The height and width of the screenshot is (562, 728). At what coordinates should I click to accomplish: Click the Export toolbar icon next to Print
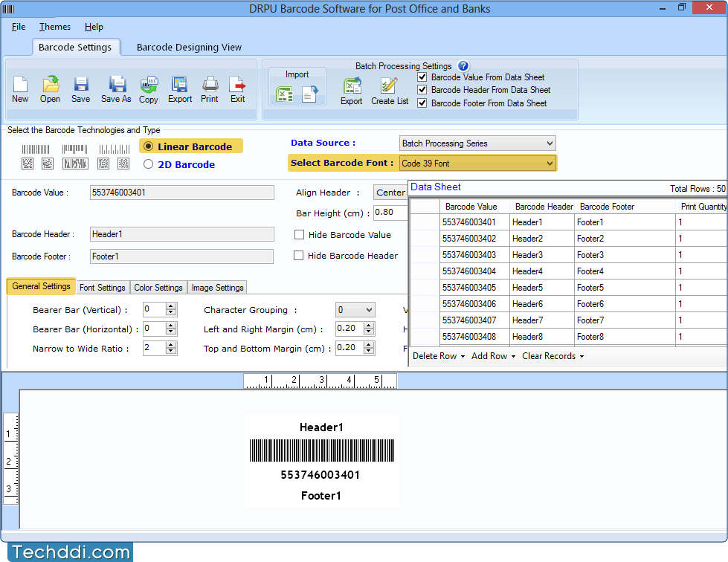pos(180,85)
